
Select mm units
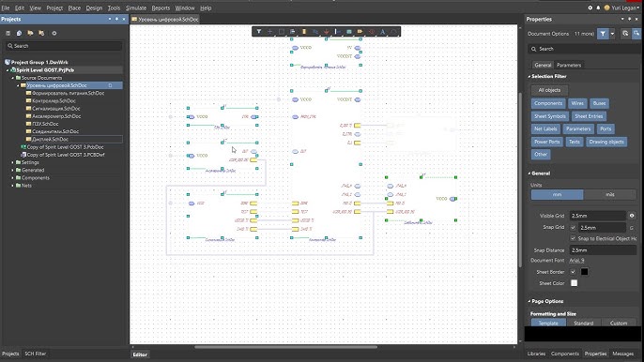(557, 194)
